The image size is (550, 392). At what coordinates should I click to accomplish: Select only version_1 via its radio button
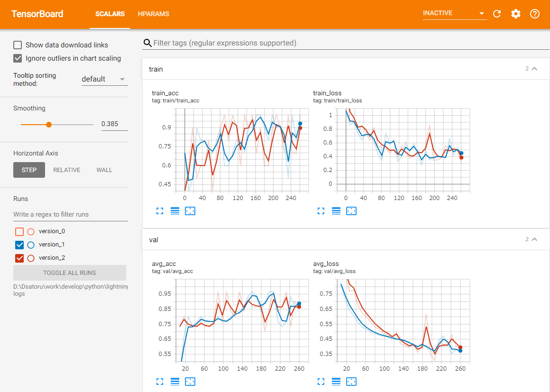pyautogui.click(x=31, y=245)
